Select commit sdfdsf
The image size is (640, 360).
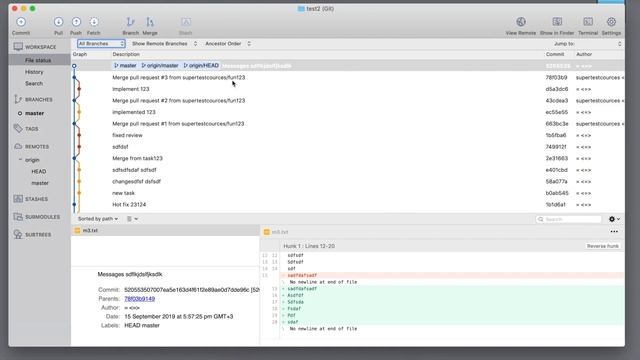pos(348,147)
